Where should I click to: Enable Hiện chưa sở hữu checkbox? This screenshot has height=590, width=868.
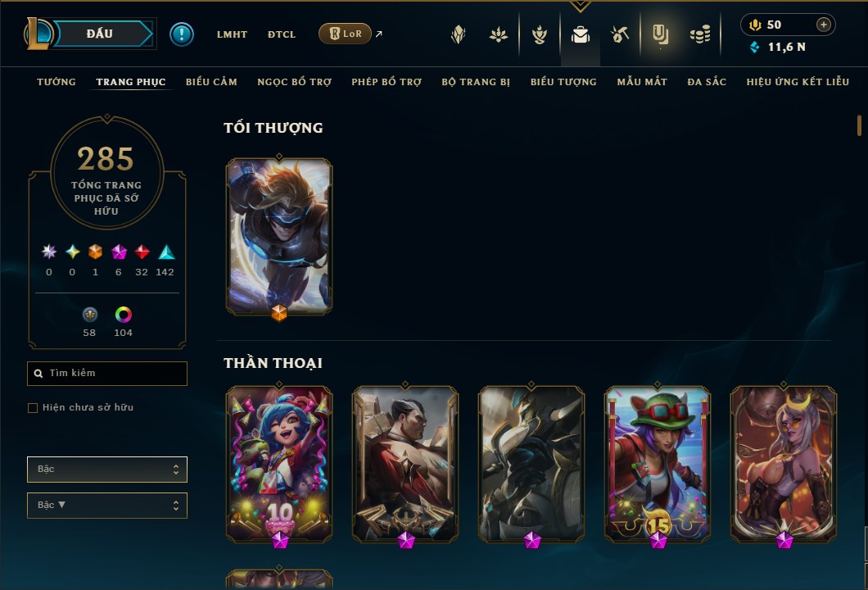(x=33, y=408)
